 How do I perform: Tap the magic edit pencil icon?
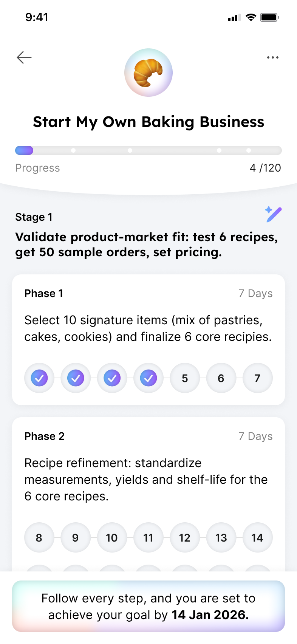pos(273,215)
